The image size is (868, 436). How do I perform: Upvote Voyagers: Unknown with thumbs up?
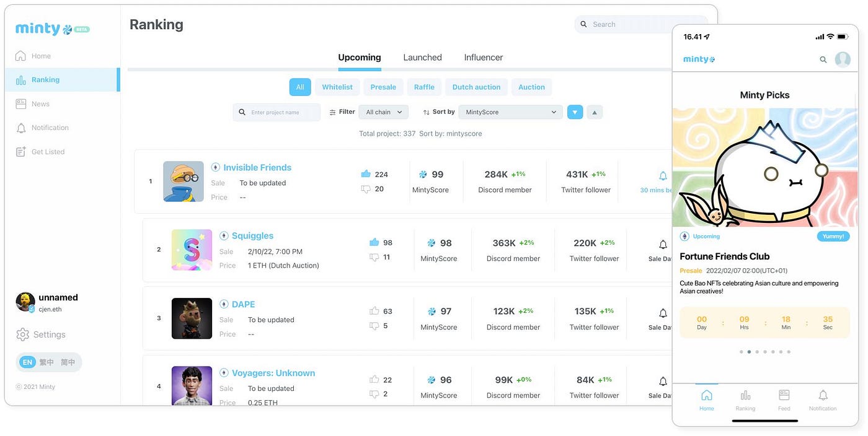374,379
